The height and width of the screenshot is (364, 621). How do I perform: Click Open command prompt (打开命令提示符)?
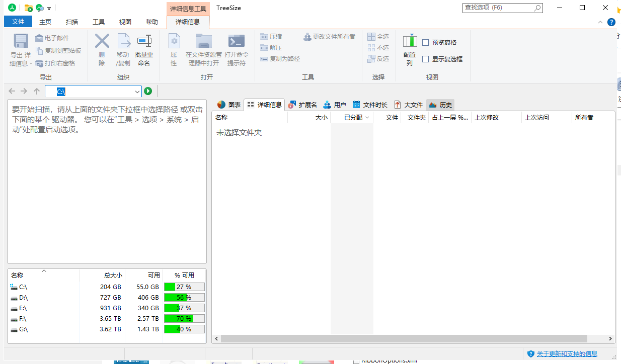pos(237,50)
